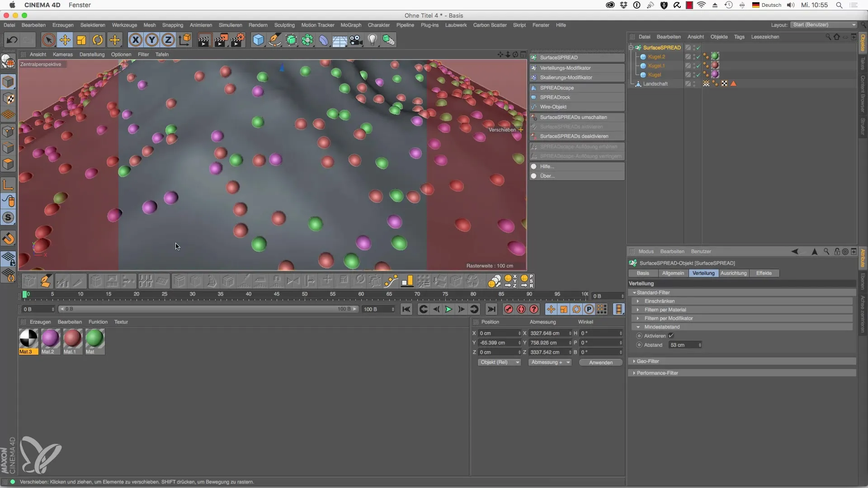This screenshot has width=868, height=488.
Task: Open the Objekt (Rel) dropdown
Action: pyautogui.click(x=500, y=362)
